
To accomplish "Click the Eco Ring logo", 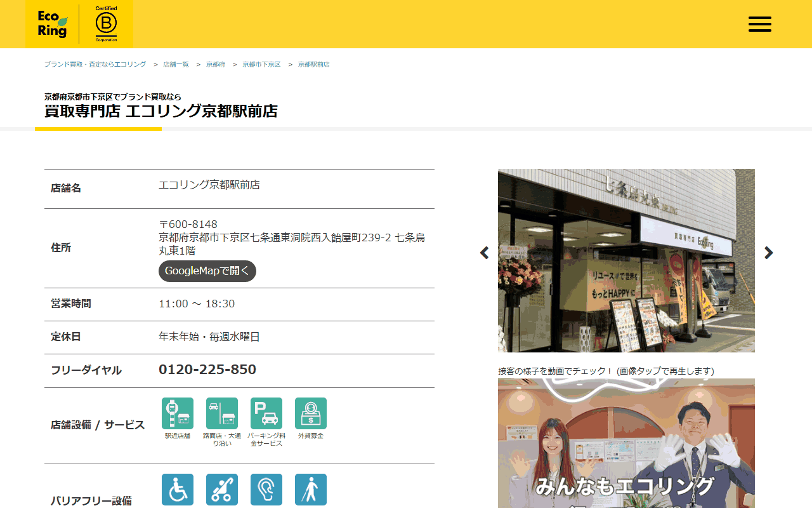I will click(53, 24).
